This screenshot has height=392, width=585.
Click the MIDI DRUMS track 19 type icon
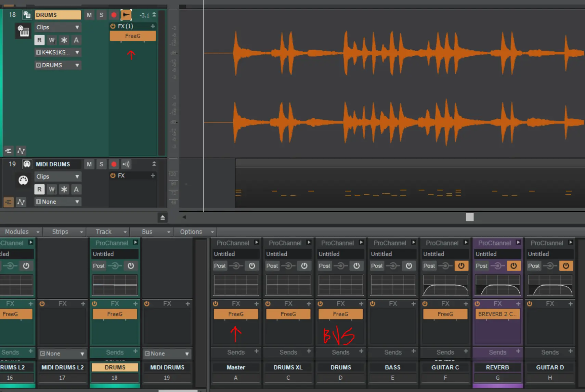pos(27,164)
